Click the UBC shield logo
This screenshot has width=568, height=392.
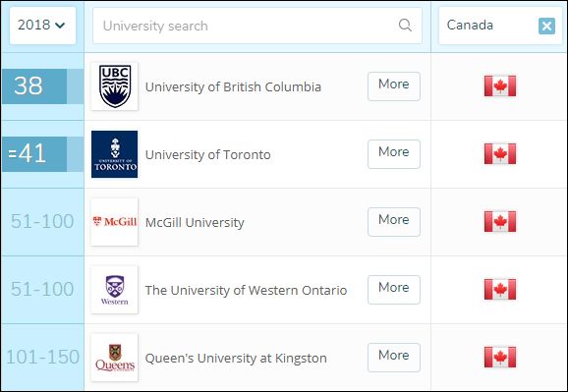(114, 86)
